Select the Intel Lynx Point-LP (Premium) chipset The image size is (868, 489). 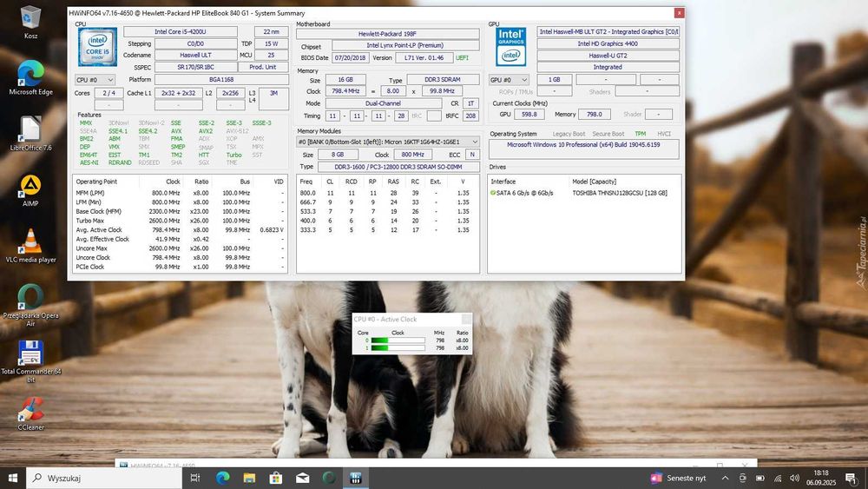405,45
